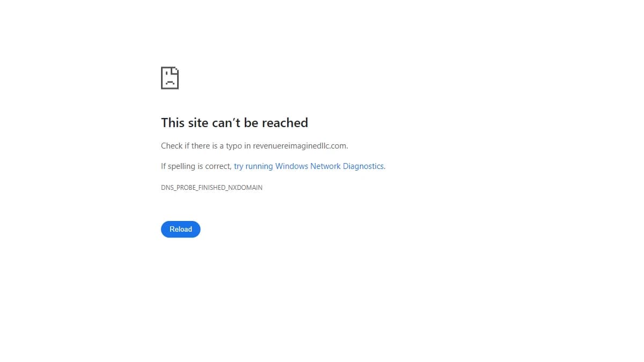The width and height of the screenshot is (644, 362).
Task: Click the folded corner of the page icon
Action: coord(175,70)
